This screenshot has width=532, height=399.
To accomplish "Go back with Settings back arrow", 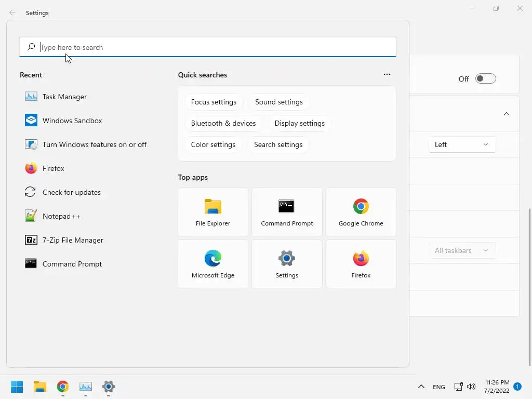I will [x=12, y=12].
